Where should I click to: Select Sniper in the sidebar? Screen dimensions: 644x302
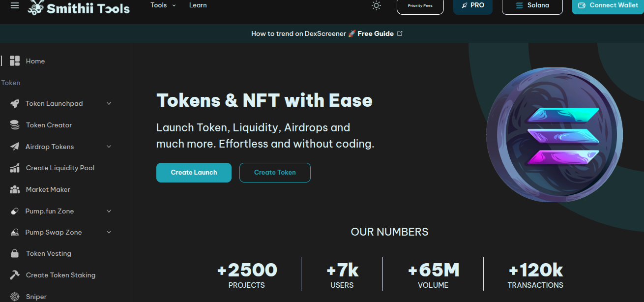pyautogui.click(x=36, y=297)
